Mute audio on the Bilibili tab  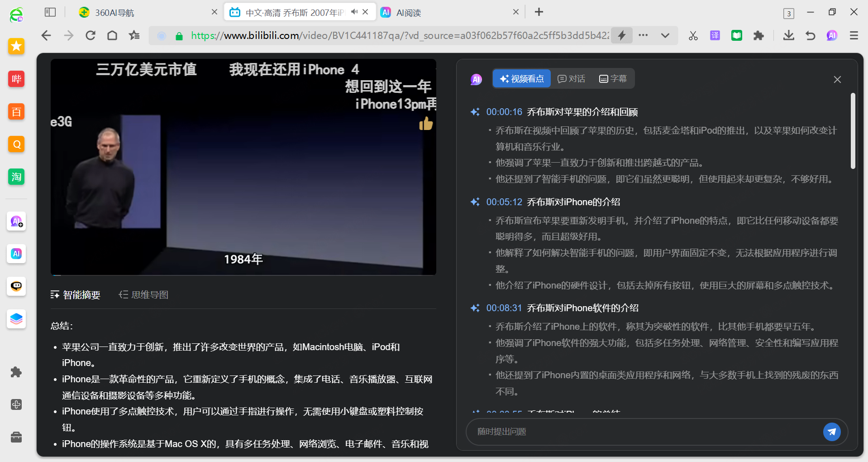pyautogui.click(x=354, y=12)
